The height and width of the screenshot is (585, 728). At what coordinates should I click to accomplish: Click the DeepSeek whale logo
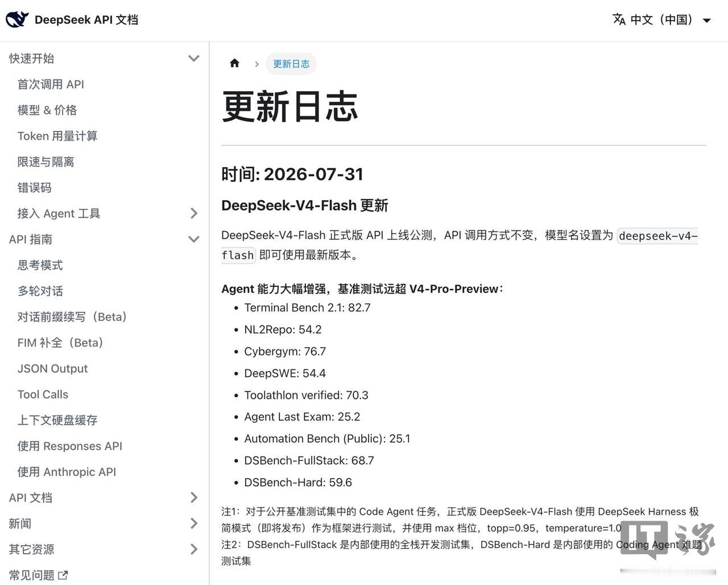pyautogui.click(x=17, y=19)
